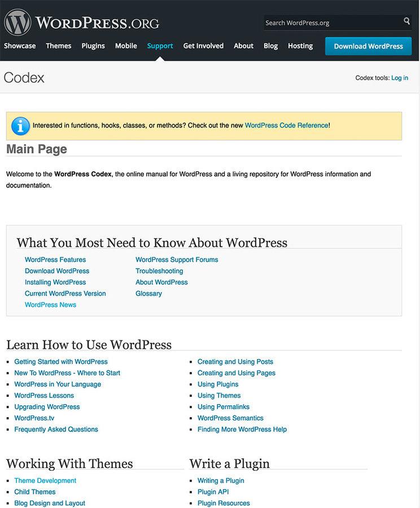The image size is (420, 508).
Task: Open the WordPress Semantics link
Action: [230, 418]
